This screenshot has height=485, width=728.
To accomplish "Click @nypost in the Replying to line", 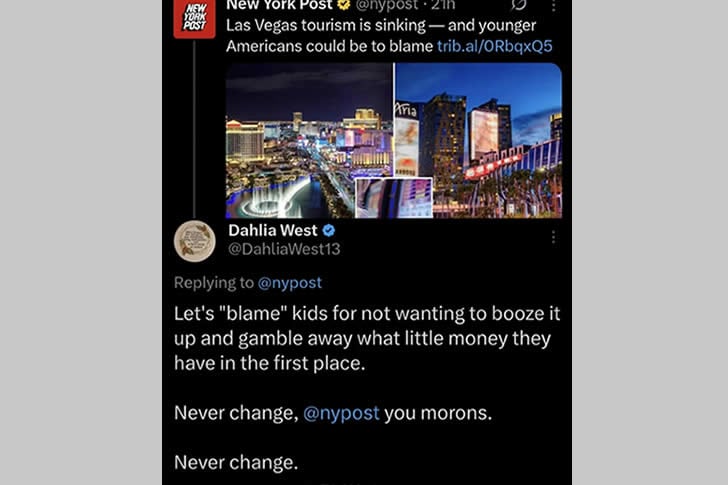I will pyautogui.click(x=290, y=282).
